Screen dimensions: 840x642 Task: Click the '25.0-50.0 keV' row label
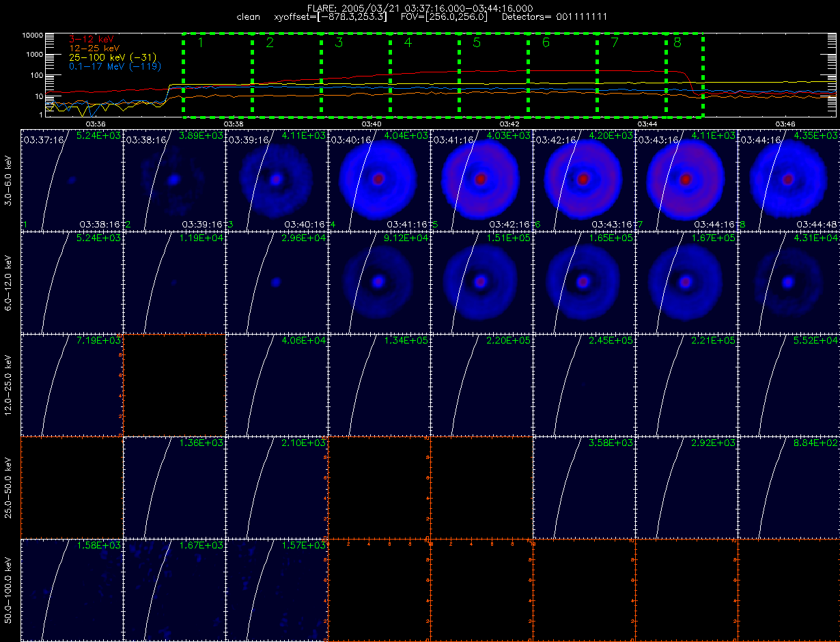(x=9, y=487)
